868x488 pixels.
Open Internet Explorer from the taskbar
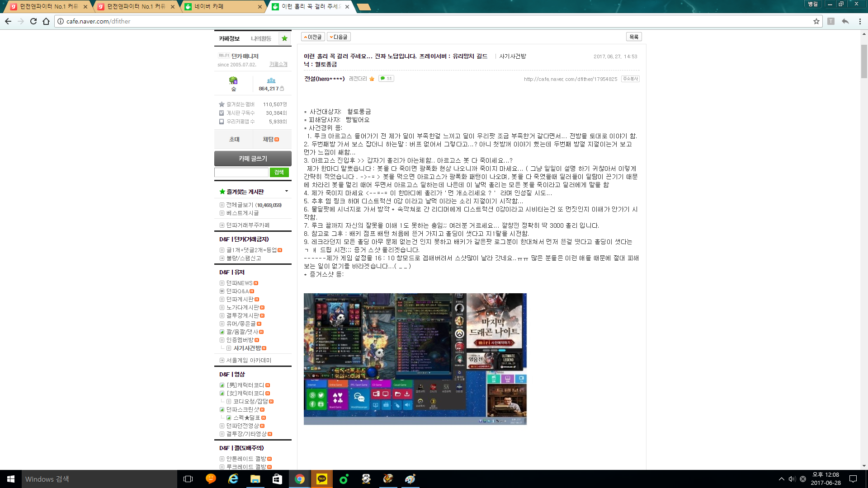(x=233, y=479)
